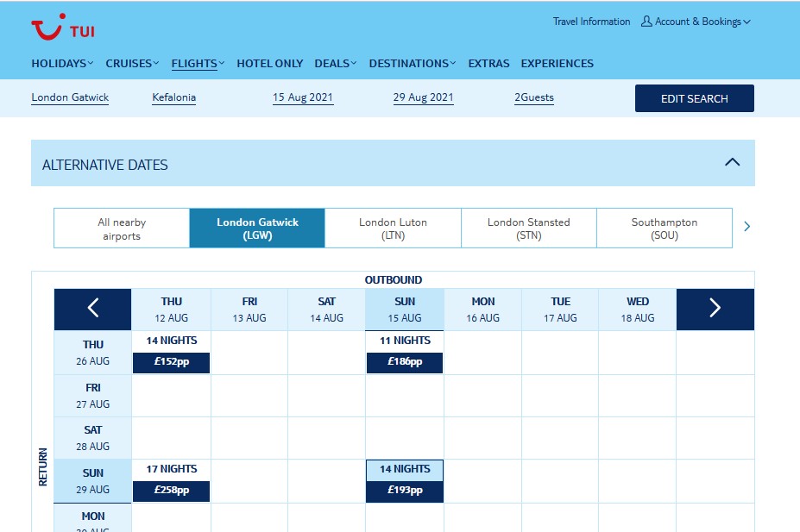This screenshot has width=800, height=532.
Task: Select the London Gatwick (LGW) tab
Action: coord(257,228)
